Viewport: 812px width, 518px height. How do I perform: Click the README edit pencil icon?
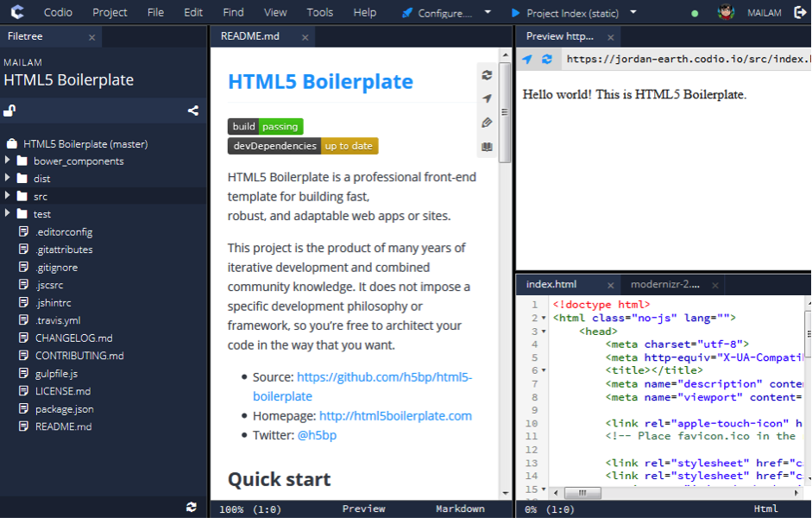point(487,123)
